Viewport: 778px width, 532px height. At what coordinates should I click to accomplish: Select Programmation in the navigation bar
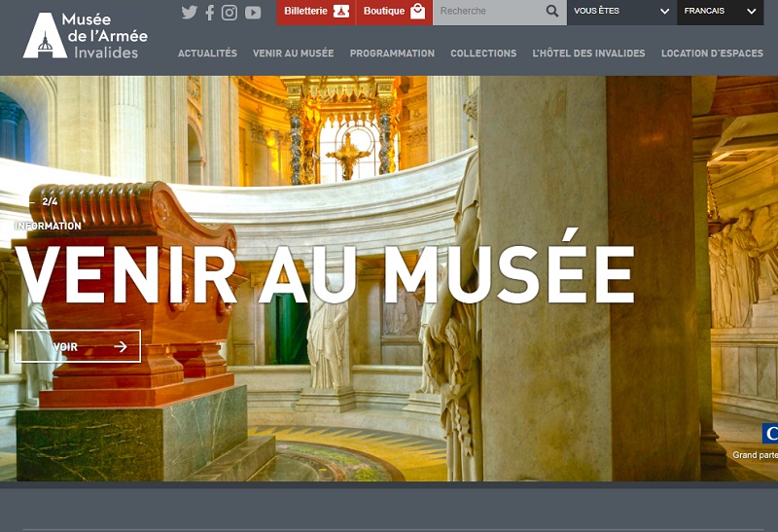point(392,53)
